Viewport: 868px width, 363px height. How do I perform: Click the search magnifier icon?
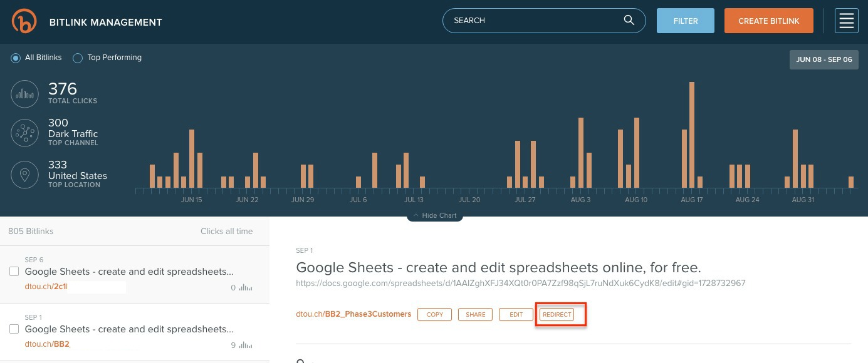pos(629,20)
